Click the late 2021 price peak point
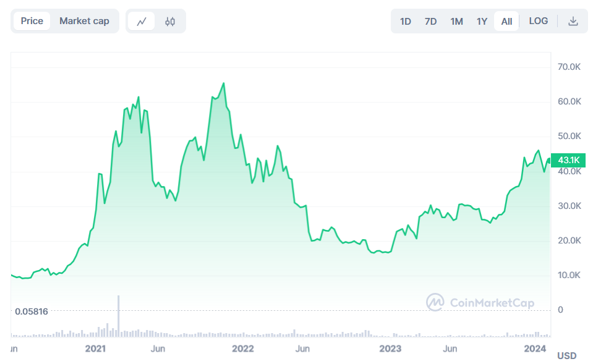The height and width of the screenshot is (364, 593). 223,83
